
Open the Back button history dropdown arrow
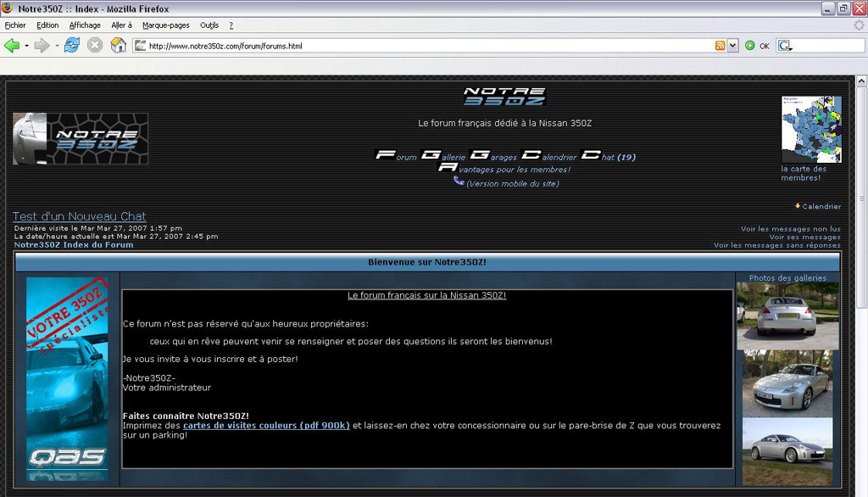click(26, 46)
